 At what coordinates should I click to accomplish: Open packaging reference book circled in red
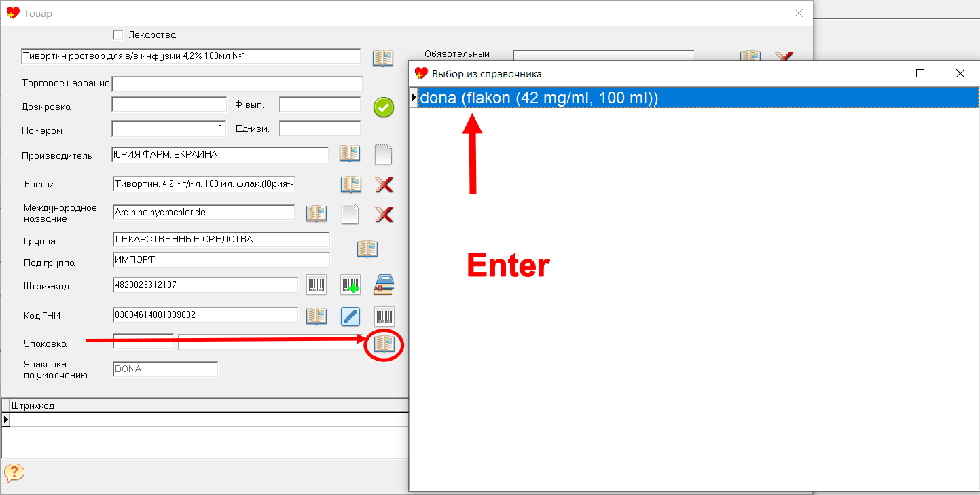pyautogui.click(x=384, y=344)
